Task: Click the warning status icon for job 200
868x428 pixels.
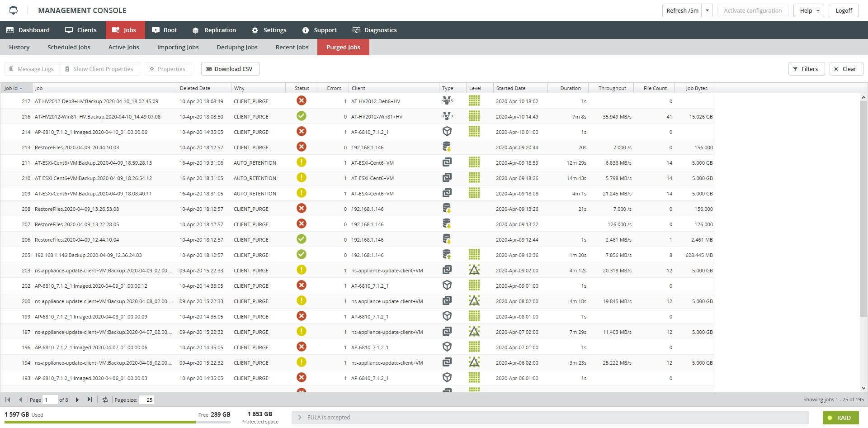Action: pyautogui.click(x=302, y=300)
